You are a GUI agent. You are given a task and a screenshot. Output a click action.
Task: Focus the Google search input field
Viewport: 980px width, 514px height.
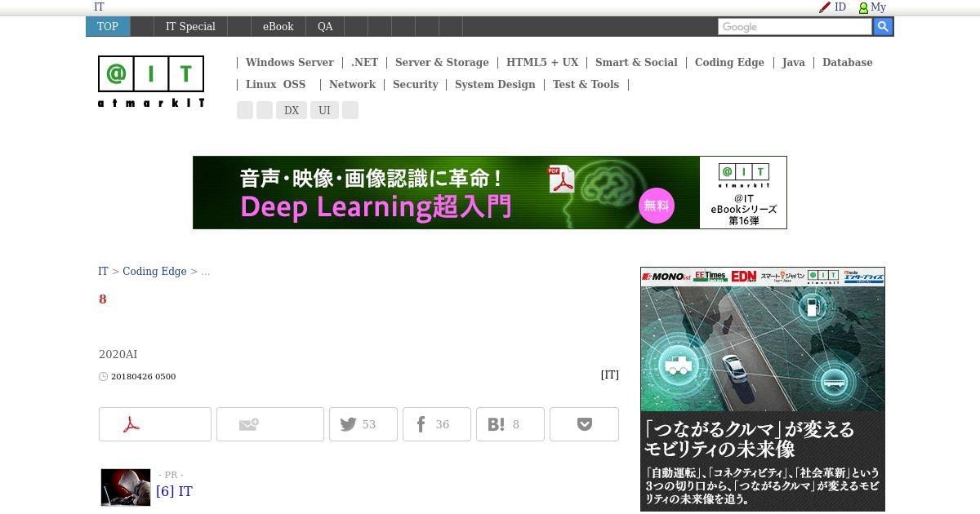pyautogui.click(x=795, y=27)
